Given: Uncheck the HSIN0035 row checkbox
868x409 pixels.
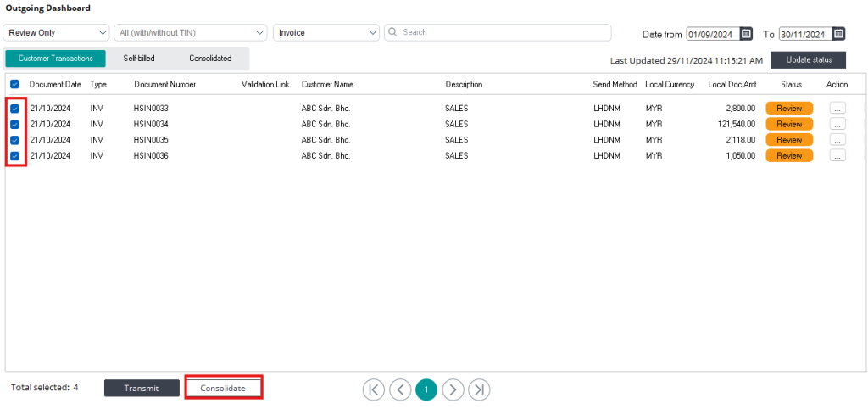Looking at the screenshot, I should [15, 140].
